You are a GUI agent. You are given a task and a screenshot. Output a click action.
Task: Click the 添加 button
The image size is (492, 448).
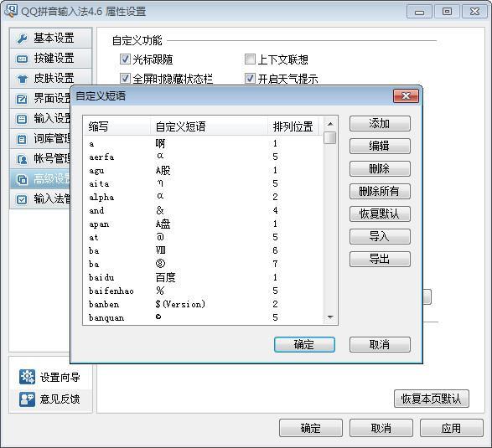point(380,124)
